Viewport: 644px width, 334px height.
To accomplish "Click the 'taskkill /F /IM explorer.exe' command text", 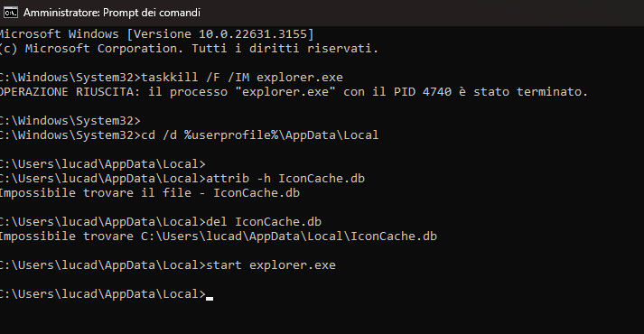I will (x=242, y=77).
